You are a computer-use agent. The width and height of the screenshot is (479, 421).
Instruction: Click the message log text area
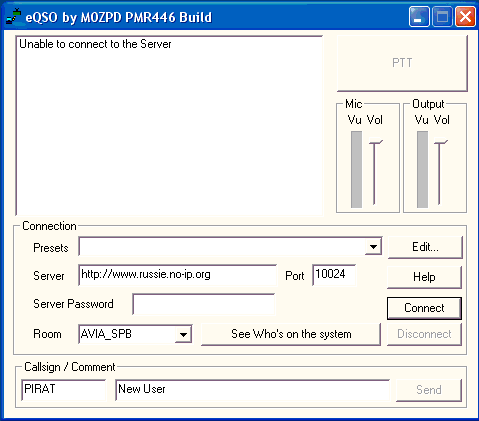pos(169,126)
